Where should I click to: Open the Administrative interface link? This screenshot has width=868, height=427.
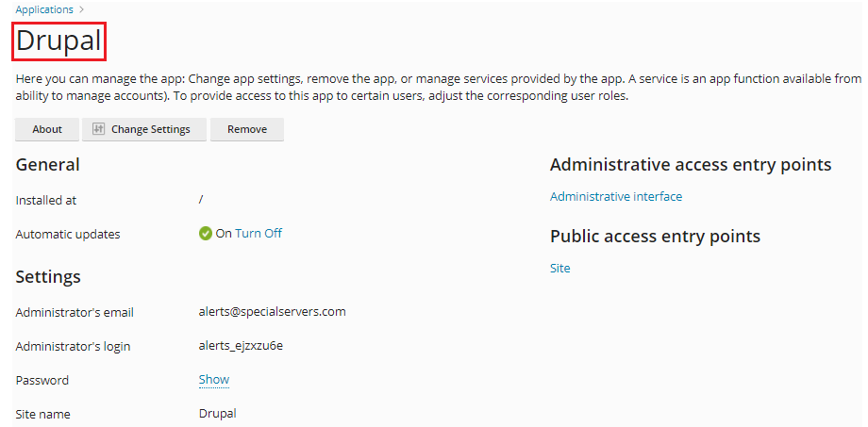615,197
